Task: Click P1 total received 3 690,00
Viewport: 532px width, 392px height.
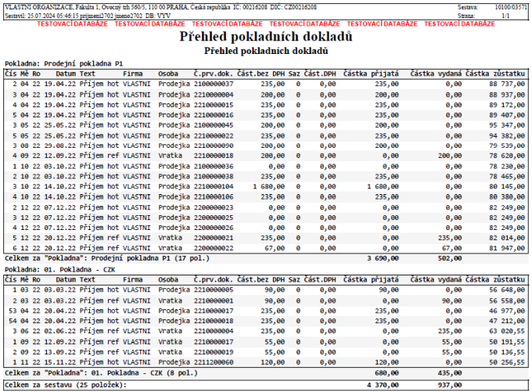Action: (x=383, y=259)
